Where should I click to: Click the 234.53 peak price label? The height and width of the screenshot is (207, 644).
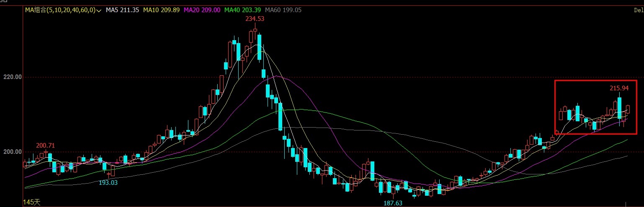coord(255,19)
